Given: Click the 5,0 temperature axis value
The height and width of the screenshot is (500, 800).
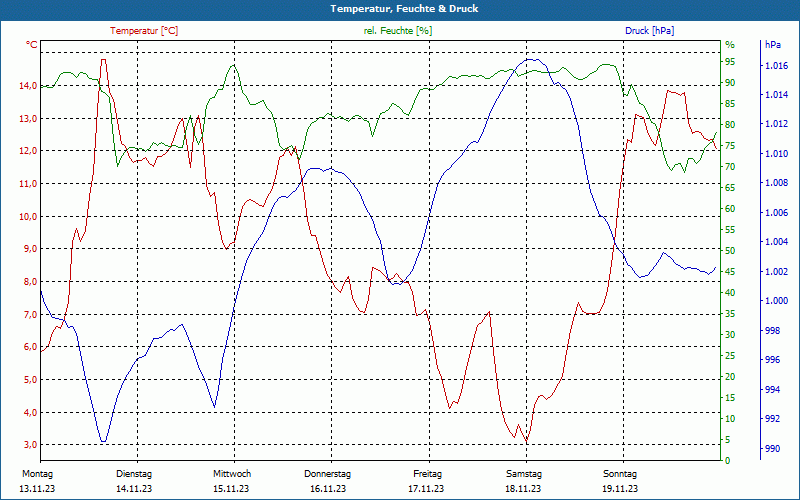Looking at the screenshot, I should click(30, 380).
